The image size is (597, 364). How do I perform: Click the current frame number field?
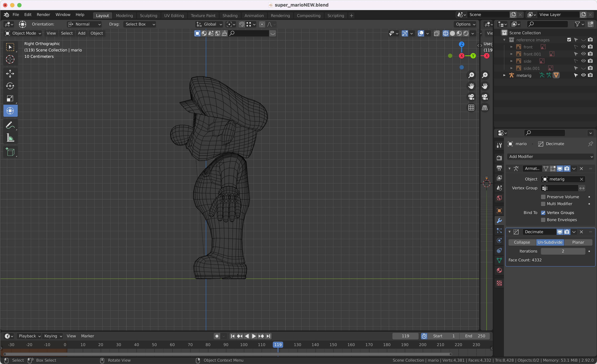tap(405, 336)
